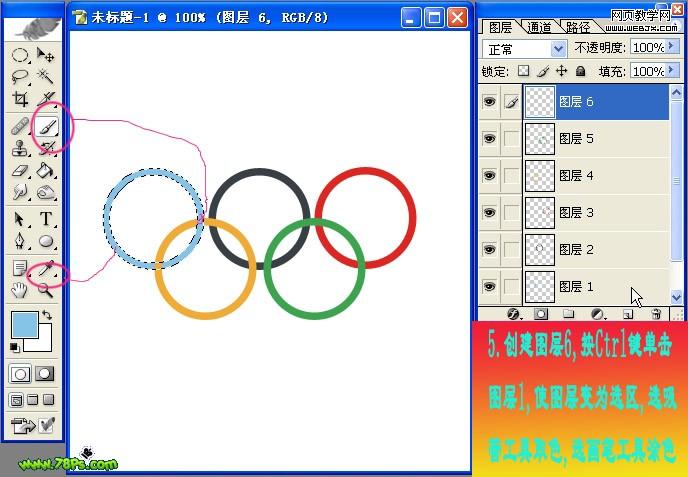Toggle lock image pixels
Screen dimensions: 688x477
(543, 71)
